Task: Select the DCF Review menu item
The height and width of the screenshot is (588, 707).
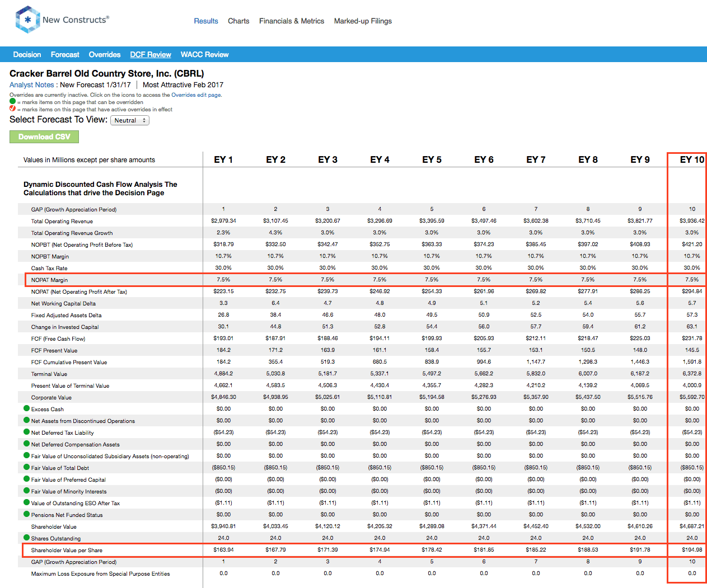Action: 151,55
